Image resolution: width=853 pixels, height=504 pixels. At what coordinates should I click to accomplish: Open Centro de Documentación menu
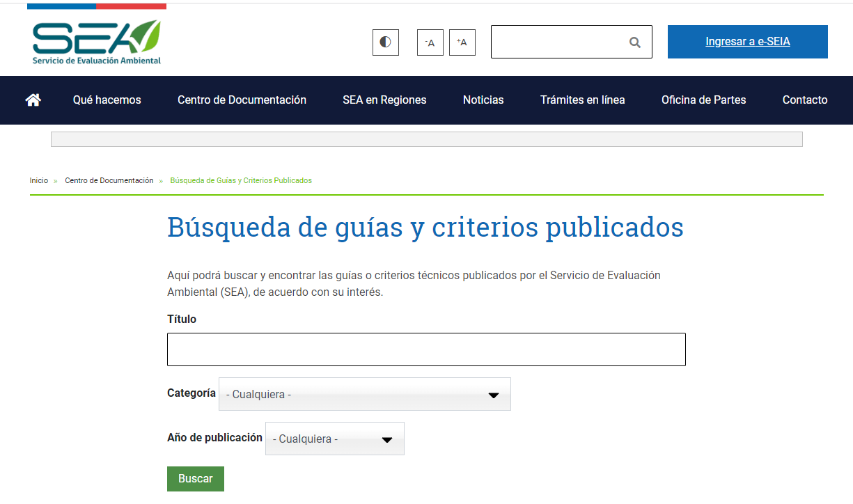(242, 100)
